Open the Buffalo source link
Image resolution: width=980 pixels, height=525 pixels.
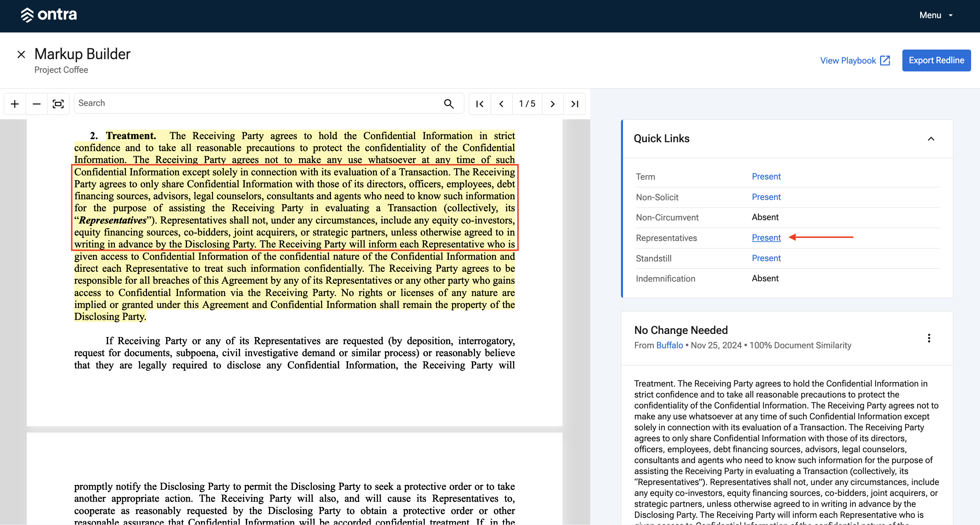pyautogui.click(x=669, y=345)
